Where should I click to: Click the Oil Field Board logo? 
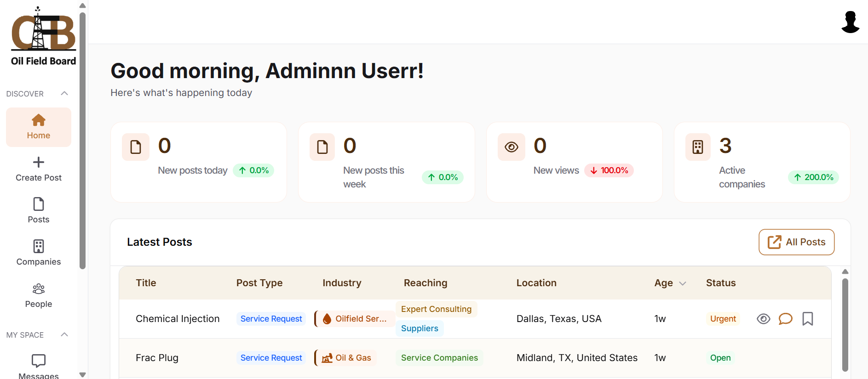pyautogui.click(x=43, y=36)
